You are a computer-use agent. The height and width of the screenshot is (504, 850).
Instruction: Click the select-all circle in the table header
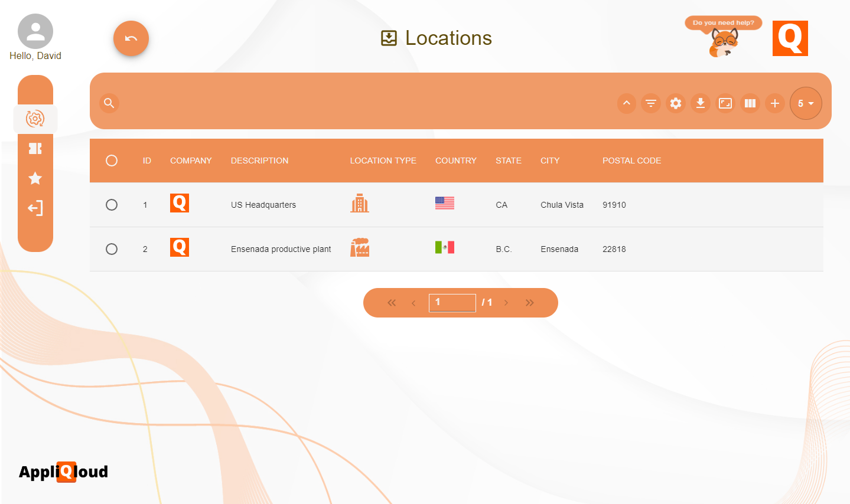[x=112, y=160]
